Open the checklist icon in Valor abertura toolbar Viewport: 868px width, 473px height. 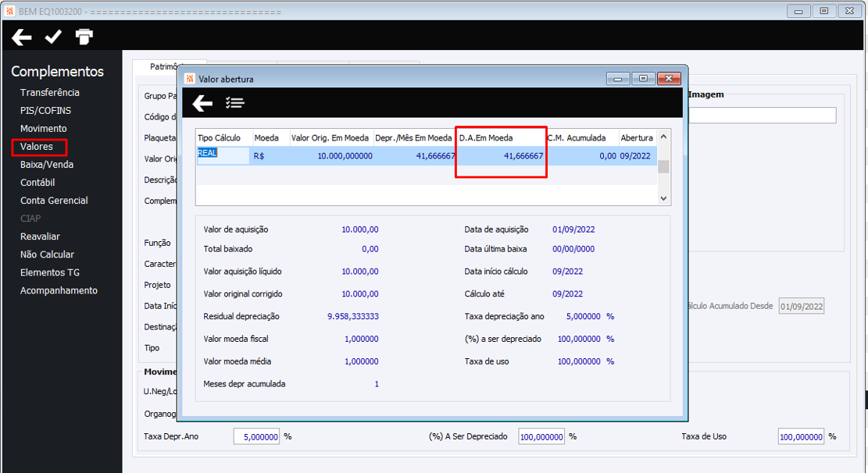point(234,103)
